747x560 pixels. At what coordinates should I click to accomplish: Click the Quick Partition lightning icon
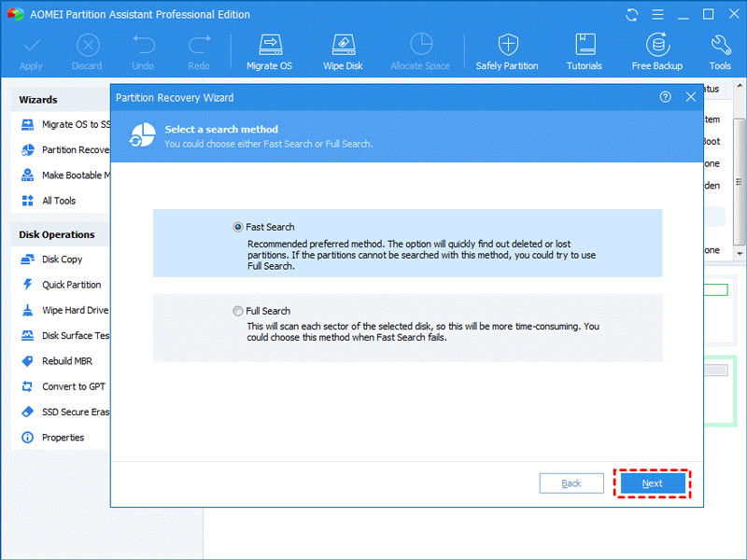point(28,285)
